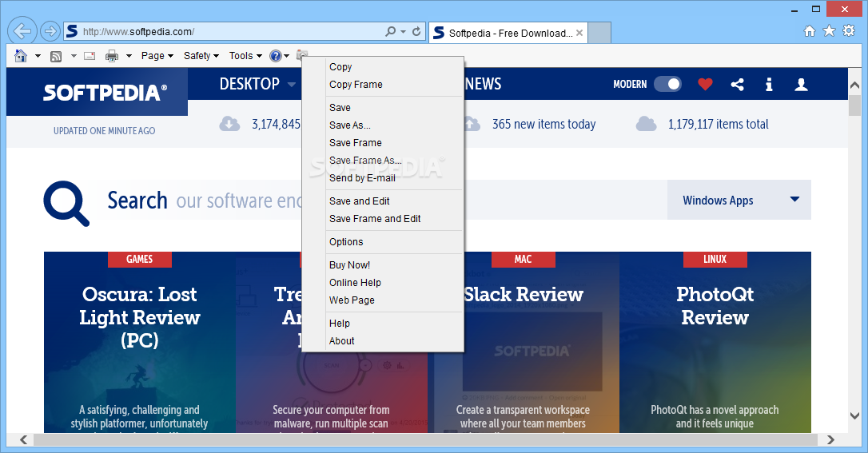Screen dimensions: 868x453
Task: Open the GAMES category label
Action: [x=140, y=259]
